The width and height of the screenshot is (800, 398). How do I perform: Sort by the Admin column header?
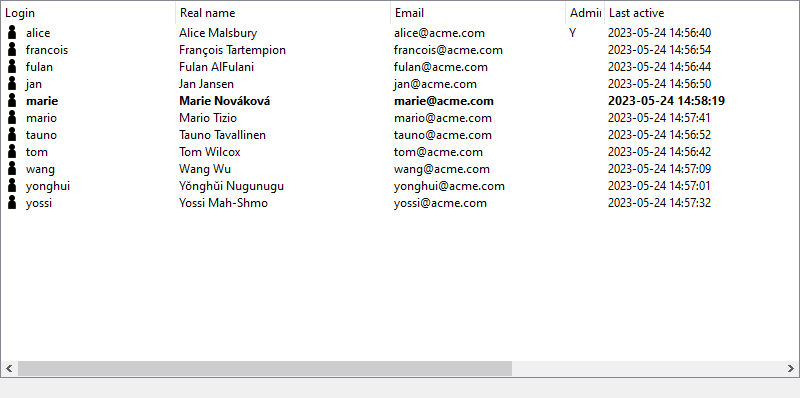[585, 13]
